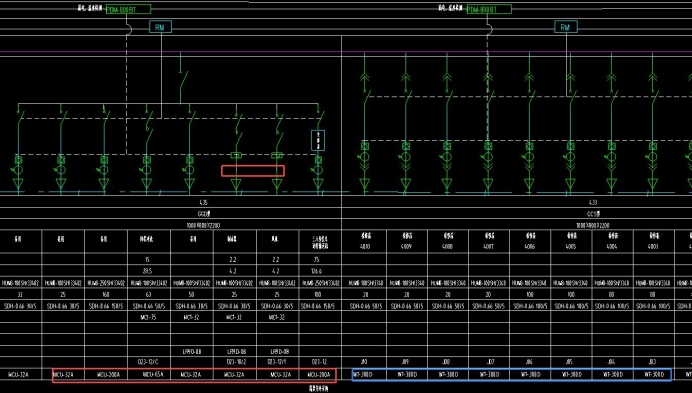Click the 160 rated current cell
Viewport: 692px width, 393px height.
pyautogui.click(x=105, y=294)
